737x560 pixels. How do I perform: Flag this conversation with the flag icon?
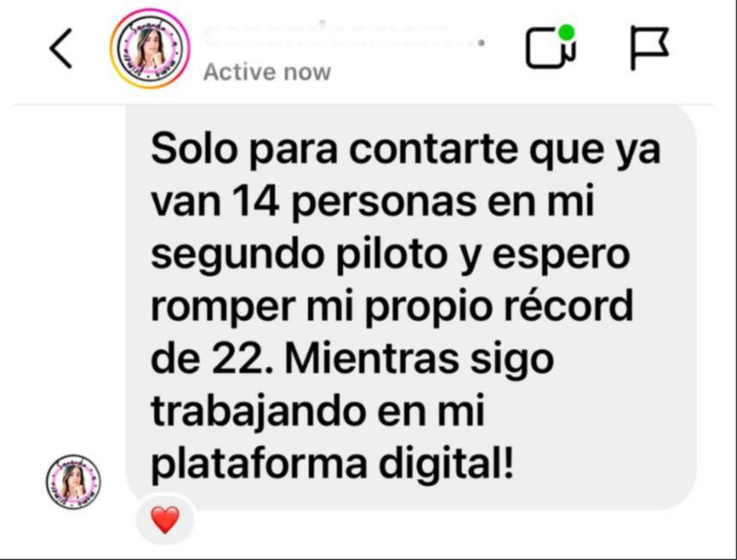tap(649, 47)
